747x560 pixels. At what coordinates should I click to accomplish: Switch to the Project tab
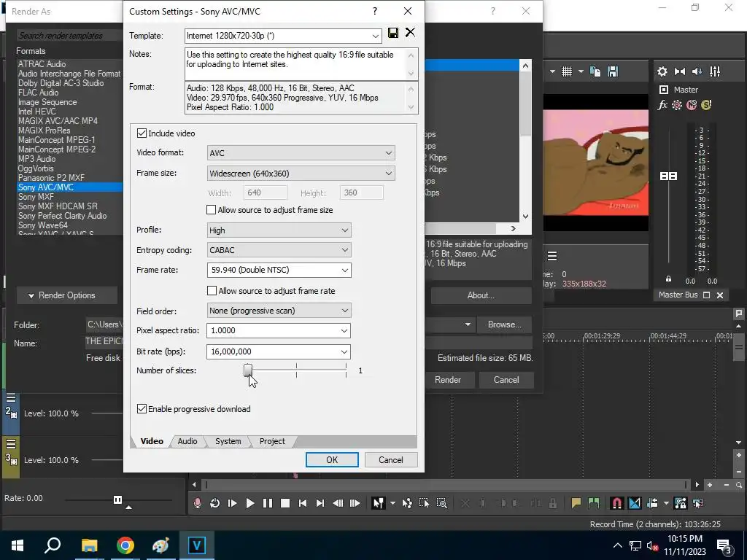(272, 441)
